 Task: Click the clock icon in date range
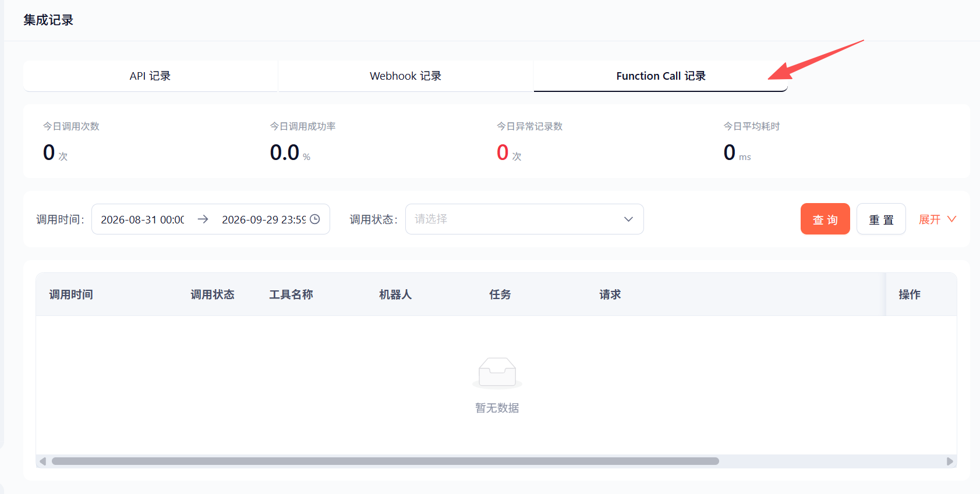(315, 219)
